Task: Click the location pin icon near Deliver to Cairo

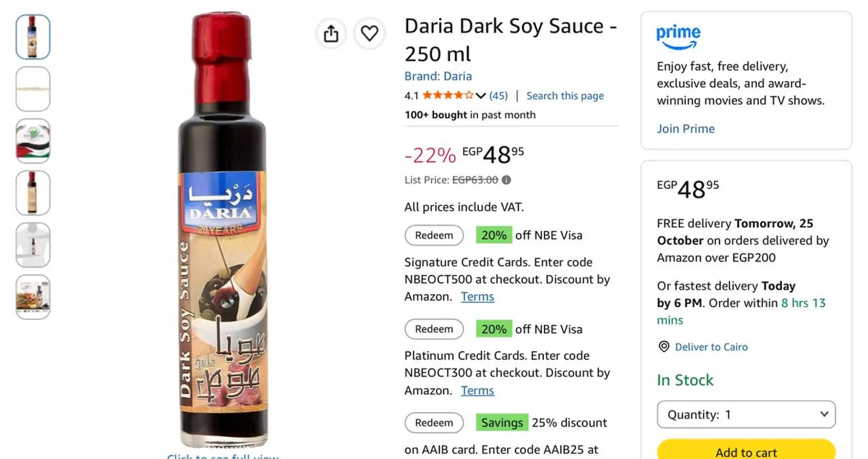Action: pos(664,347)
